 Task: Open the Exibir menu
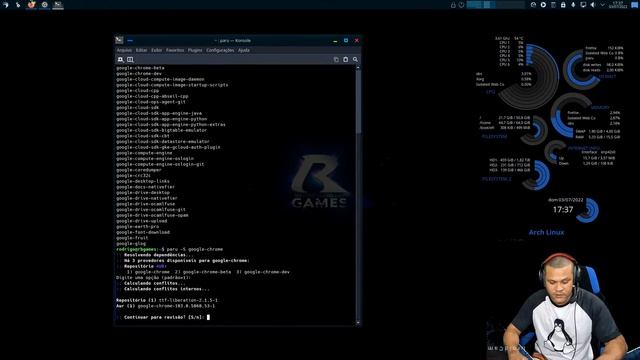click(157, 50)
